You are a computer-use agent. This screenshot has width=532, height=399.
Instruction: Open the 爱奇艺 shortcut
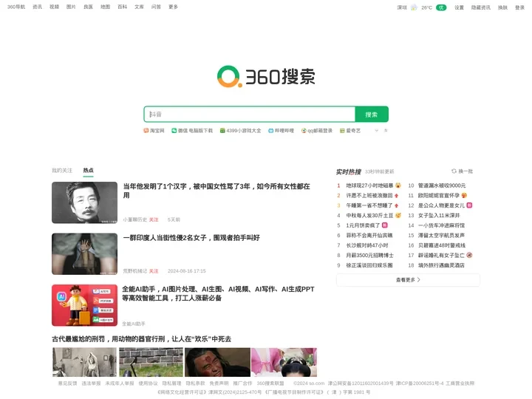click(x=350, y=131)
